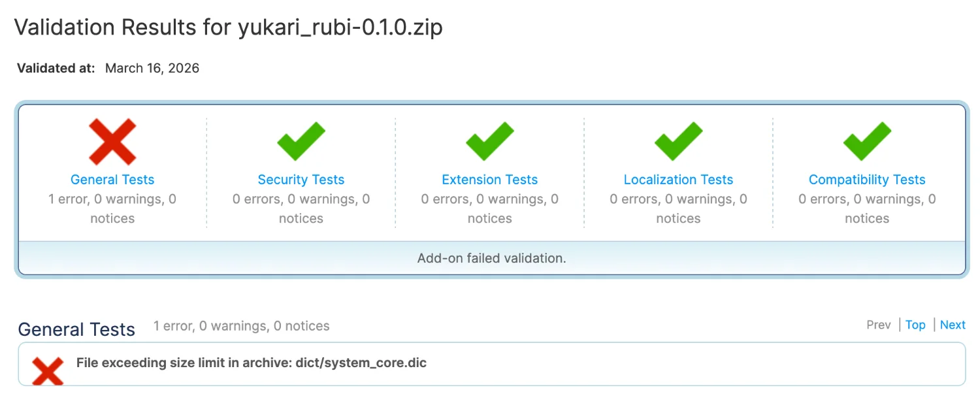This screenshot has height=407, width=980.
Task: Click the Validation Results page title
Action: point(228,27)
